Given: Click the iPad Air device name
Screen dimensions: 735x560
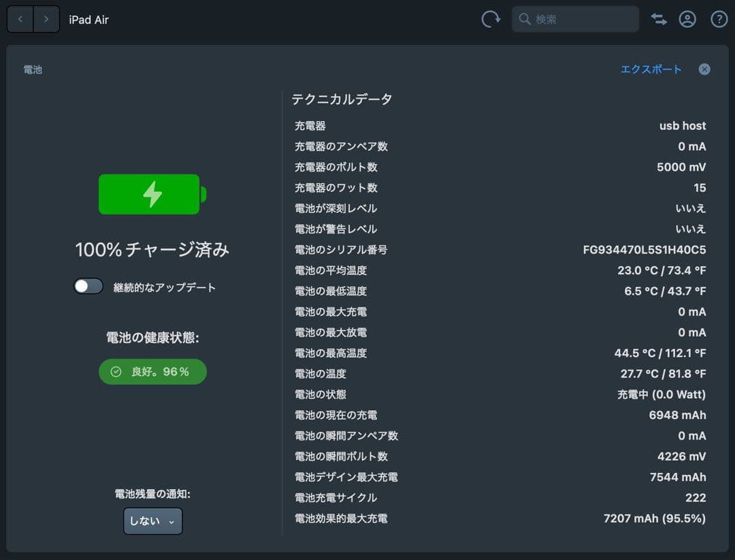Looking at the screenshot, I should click(x=88, y=19).
